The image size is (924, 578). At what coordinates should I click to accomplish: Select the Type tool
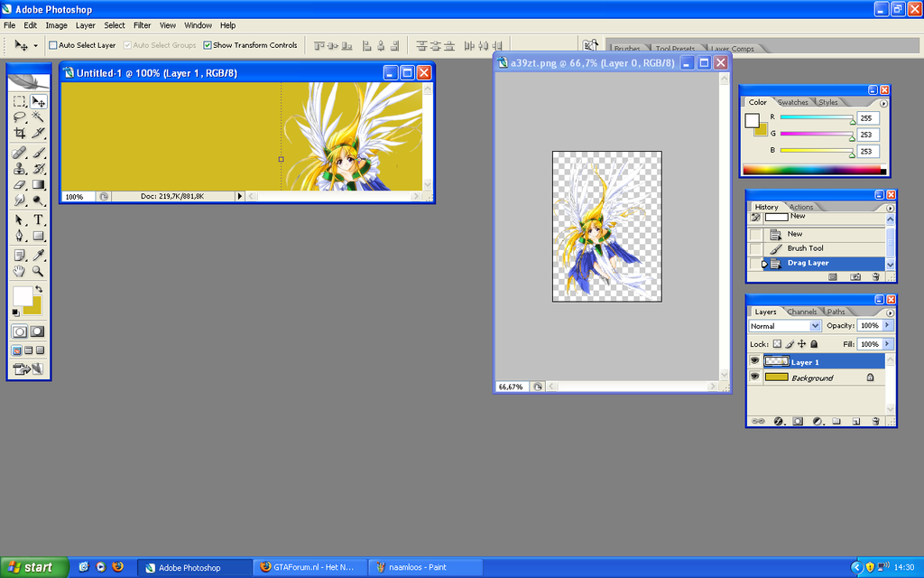click(38, 219)
